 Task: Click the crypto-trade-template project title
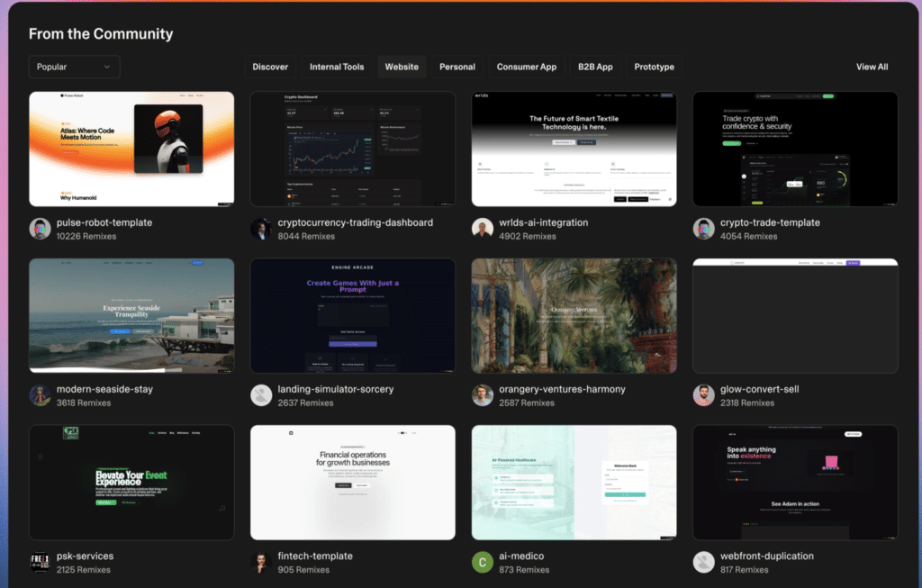(770, 222)
